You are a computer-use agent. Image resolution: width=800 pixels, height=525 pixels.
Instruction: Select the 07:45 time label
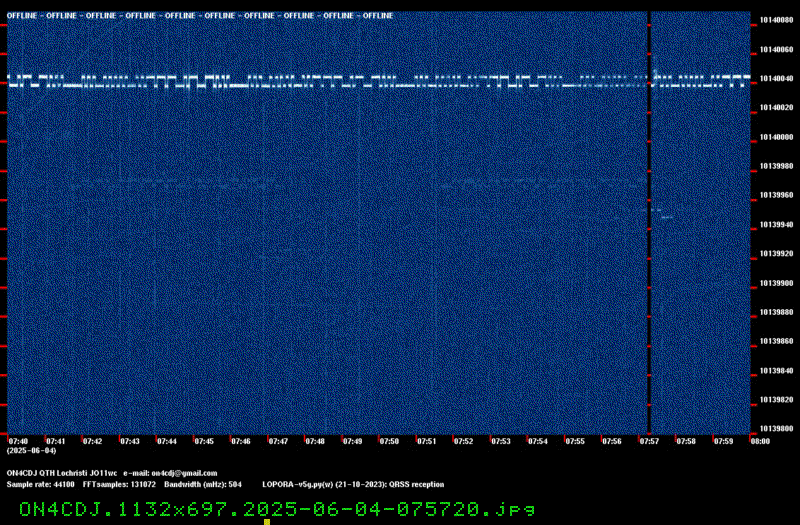pyautogui.click(x=204, y=441)
